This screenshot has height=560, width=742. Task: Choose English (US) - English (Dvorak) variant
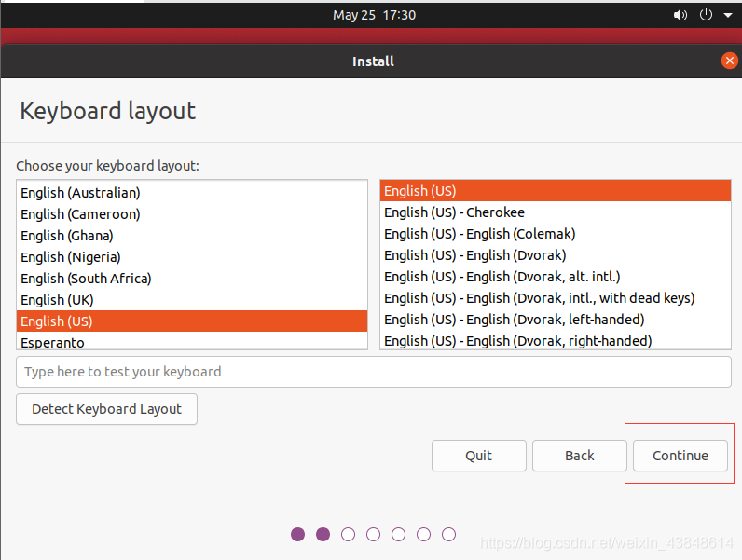555,255
